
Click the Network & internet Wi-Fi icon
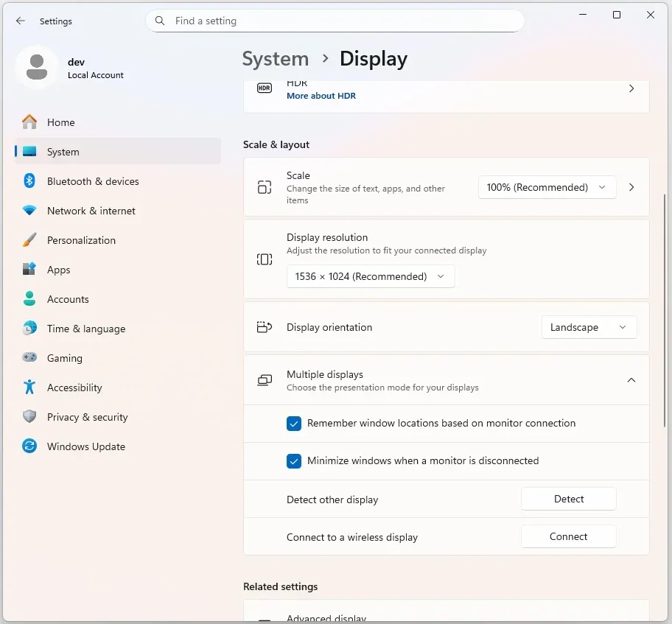pos(29,211)
